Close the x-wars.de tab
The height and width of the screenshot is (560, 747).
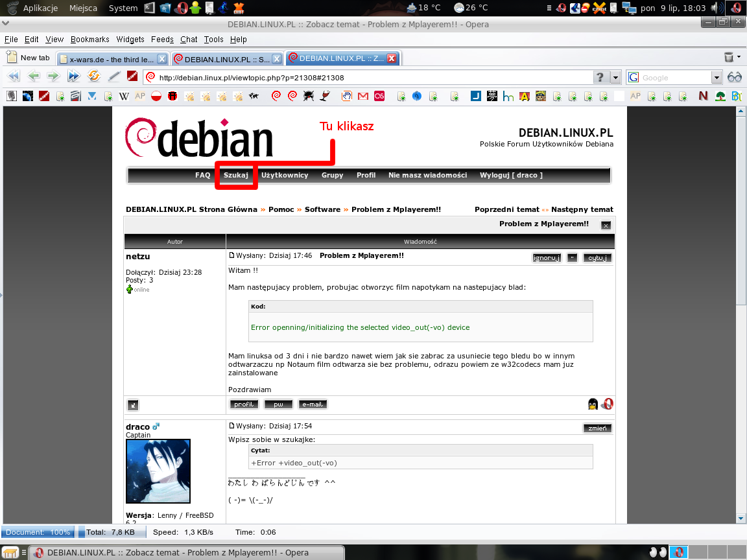162,59
